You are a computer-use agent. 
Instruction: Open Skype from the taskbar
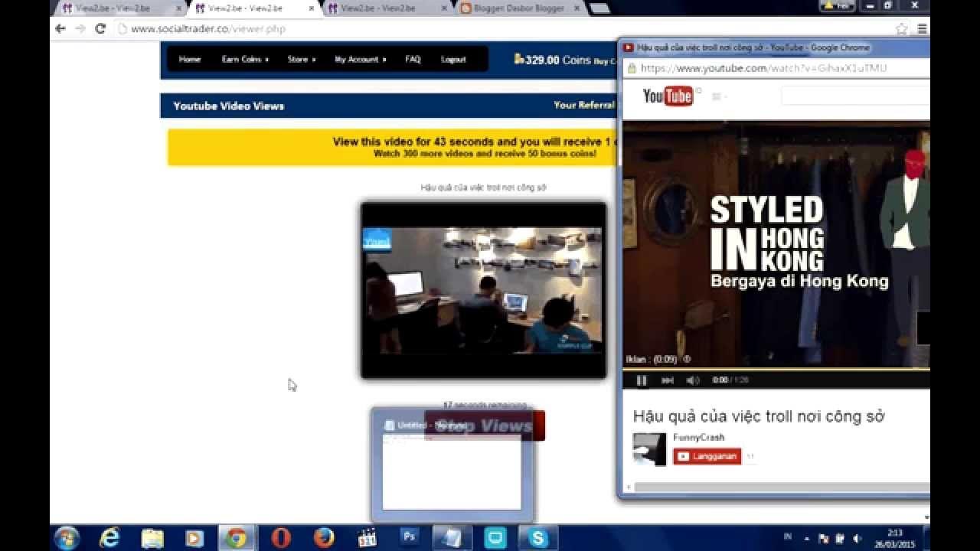[538, 538]
